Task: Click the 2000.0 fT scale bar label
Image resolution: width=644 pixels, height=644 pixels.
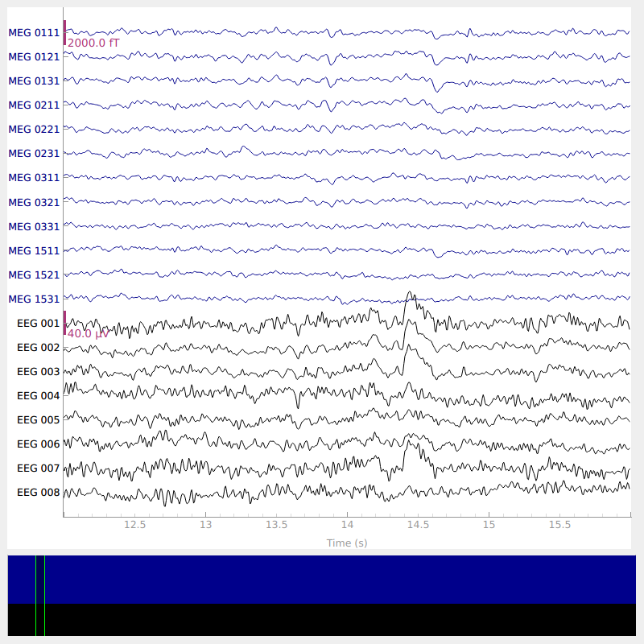Action: point(93,43)
